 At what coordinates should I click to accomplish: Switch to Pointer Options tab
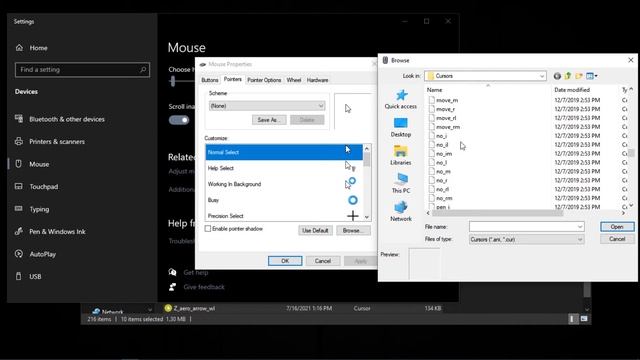264,80
